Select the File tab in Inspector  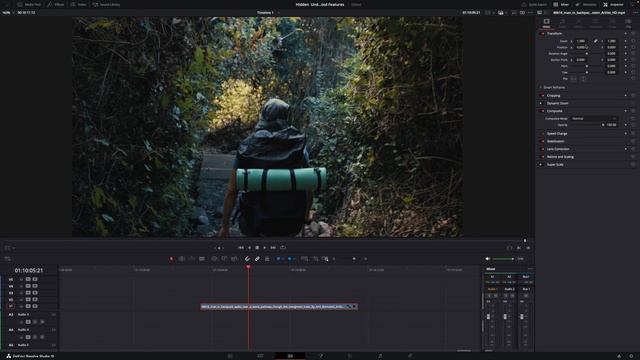[629, 23]
